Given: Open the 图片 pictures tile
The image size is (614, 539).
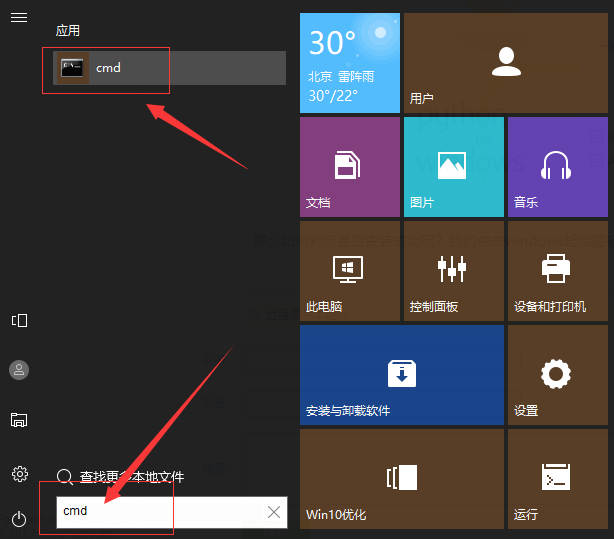Looking at the screenshot, I should pyautogui.click(x=453, y=166).
